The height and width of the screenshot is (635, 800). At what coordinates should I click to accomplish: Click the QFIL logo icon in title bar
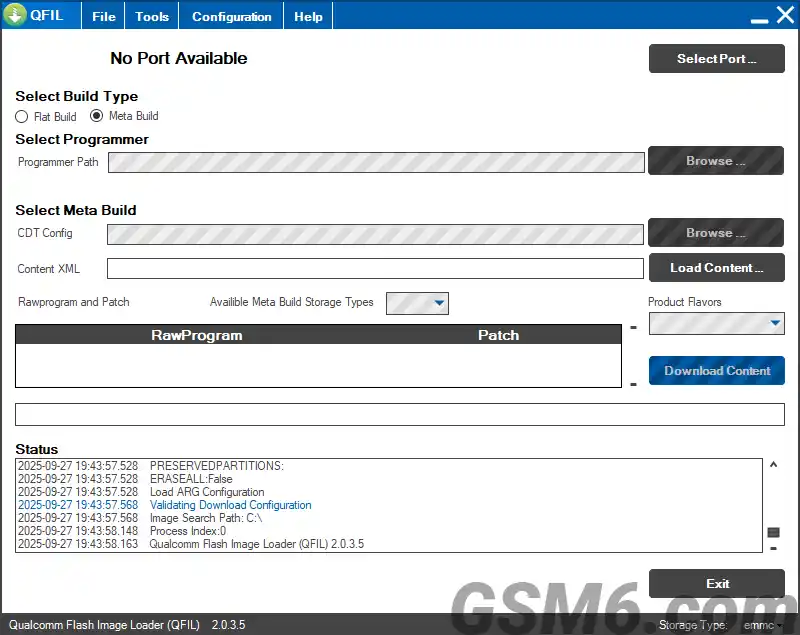coord(18,15)
